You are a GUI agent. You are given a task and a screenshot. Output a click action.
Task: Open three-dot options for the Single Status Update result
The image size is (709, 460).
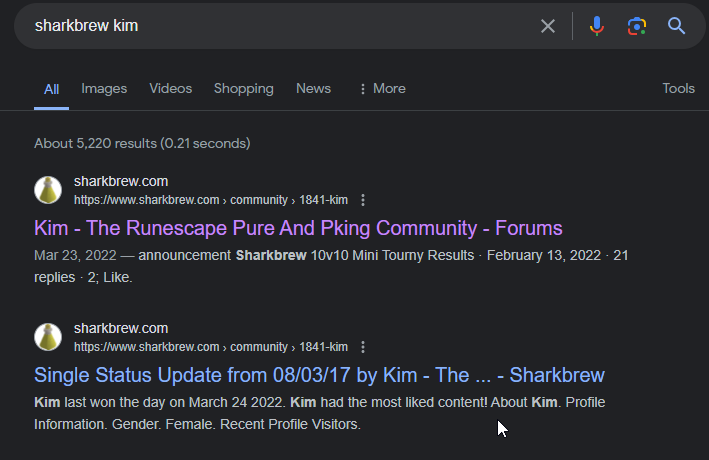point(363,347)
